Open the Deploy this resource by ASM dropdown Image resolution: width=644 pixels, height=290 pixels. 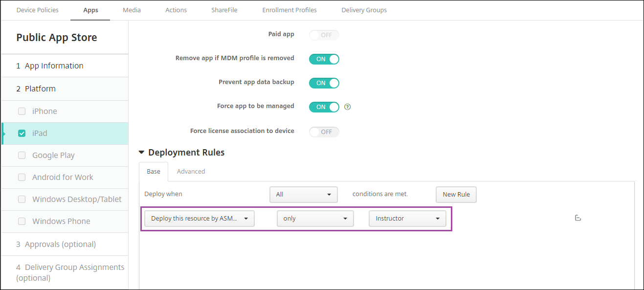click(x=200, y=219)
